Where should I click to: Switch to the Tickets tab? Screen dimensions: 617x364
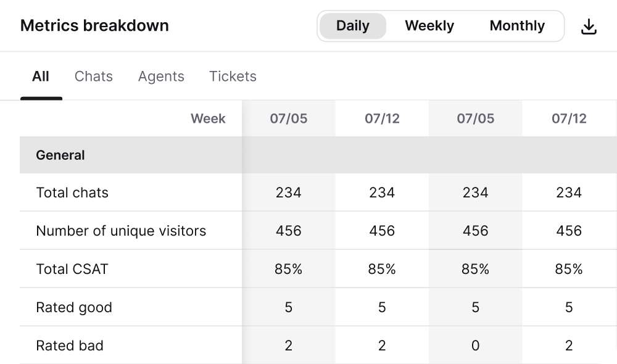[233, 77]
